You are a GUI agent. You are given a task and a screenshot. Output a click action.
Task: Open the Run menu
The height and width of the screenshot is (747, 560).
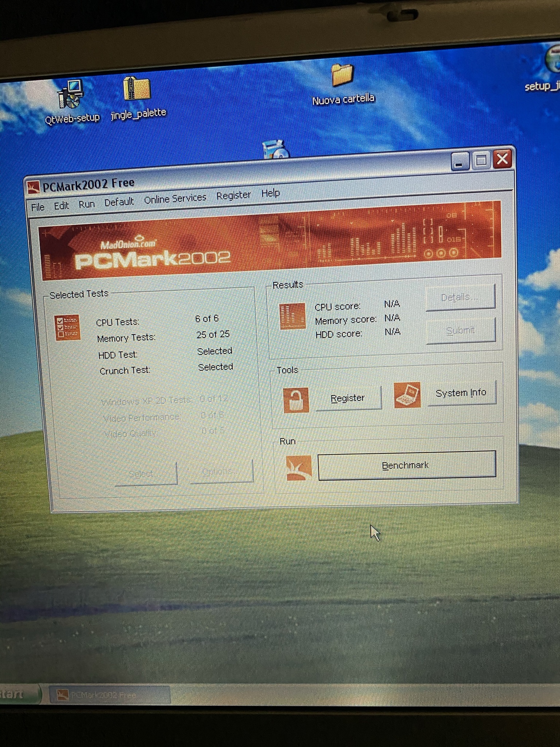coord(87,204)
